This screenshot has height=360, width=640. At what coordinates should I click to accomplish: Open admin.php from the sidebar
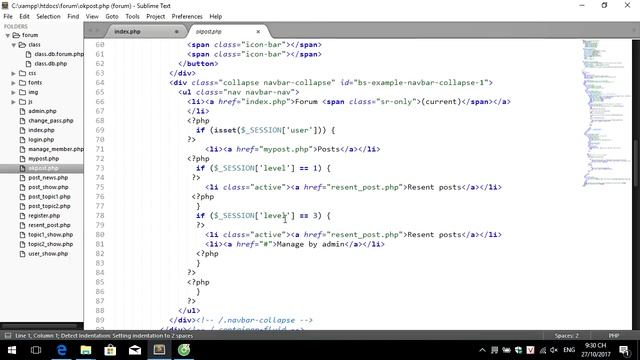point(42,111)
